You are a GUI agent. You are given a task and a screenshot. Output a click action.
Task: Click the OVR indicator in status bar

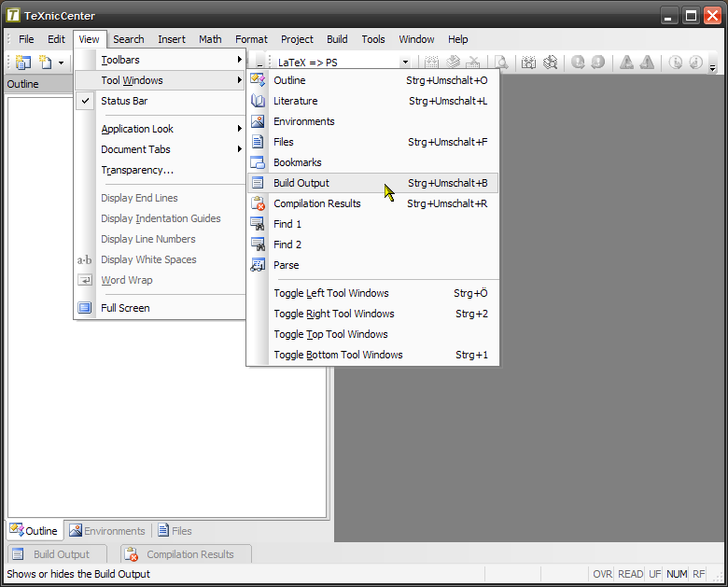(x=602, y=574)
